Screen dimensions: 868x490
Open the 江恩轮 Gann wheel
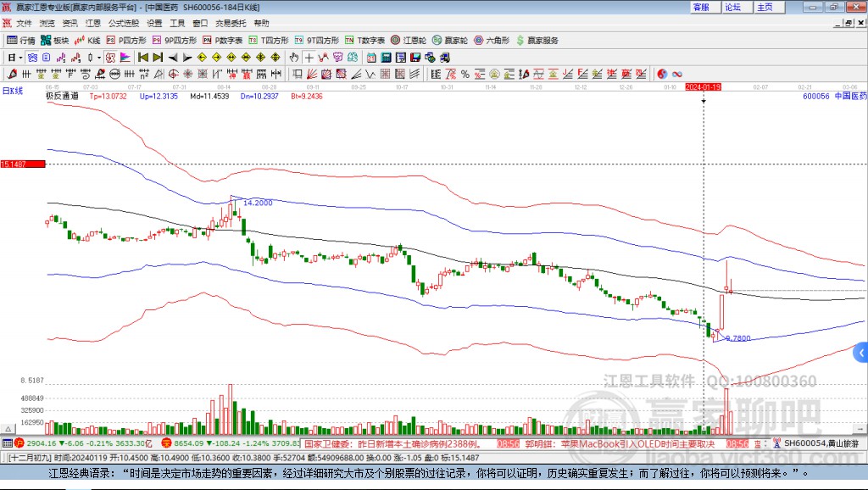pos(409,40)
